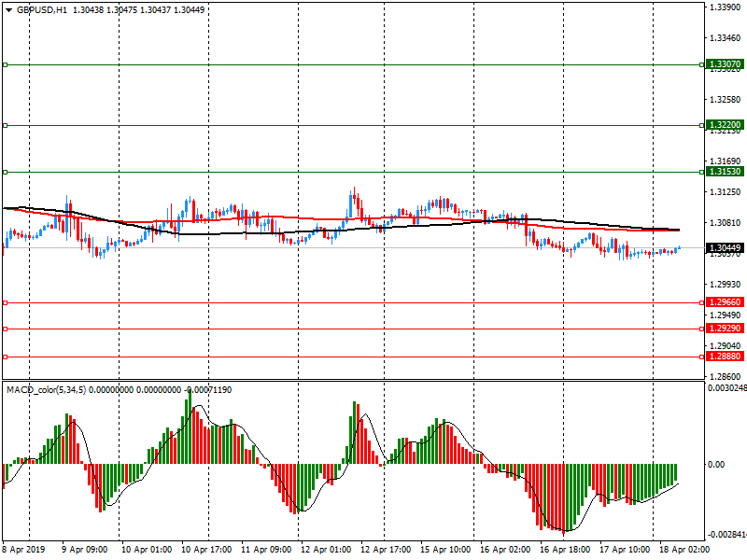Click the dropdown triangle beside GBPUSD,H1

point(8,9)
